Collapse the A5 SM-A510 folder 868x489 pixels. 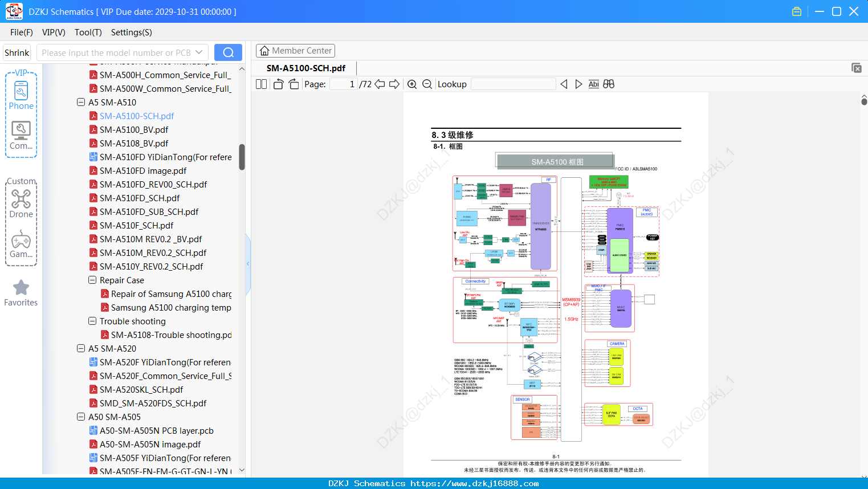coord(81,103)
